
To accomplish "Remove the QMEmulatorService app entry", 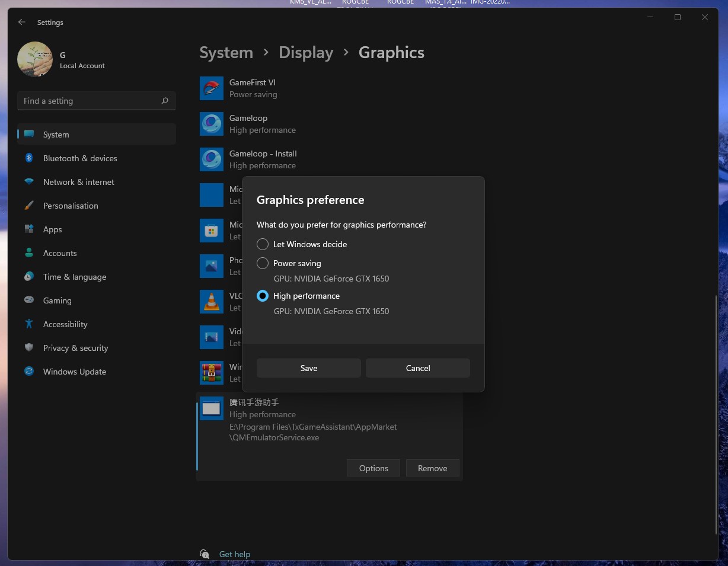I will point(433,468).
